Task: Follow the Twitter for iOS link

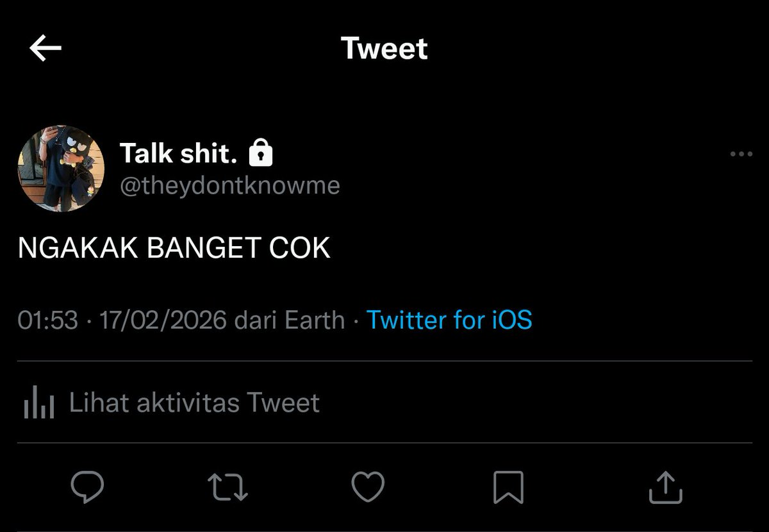Action: [x=449, y=319]
